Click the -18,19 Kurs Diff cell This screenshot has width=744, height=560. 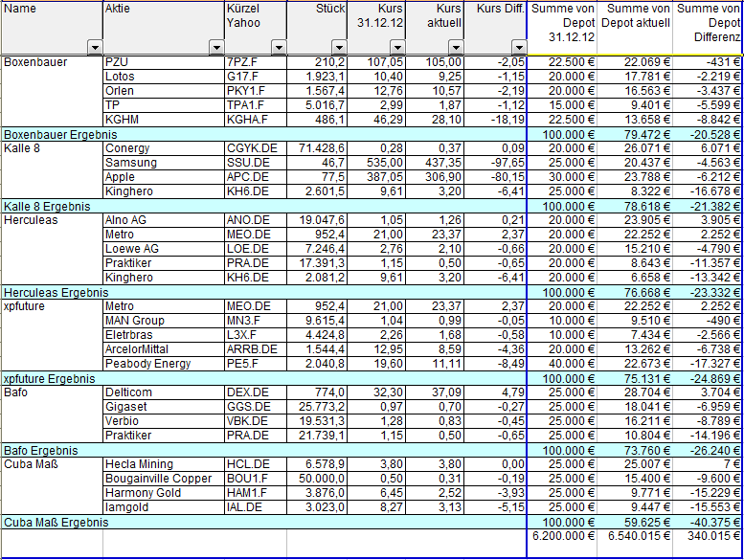495,120
